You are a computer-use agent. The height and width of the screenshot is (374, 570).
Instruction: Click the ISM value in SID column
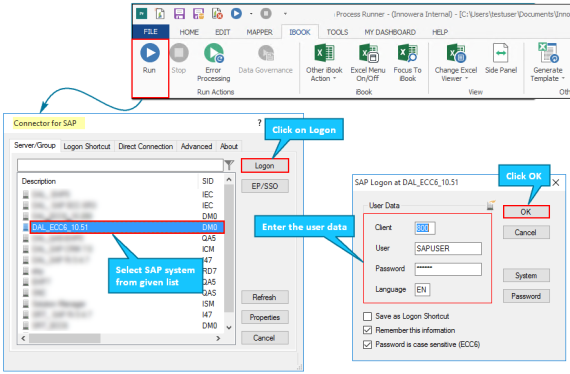208,303
